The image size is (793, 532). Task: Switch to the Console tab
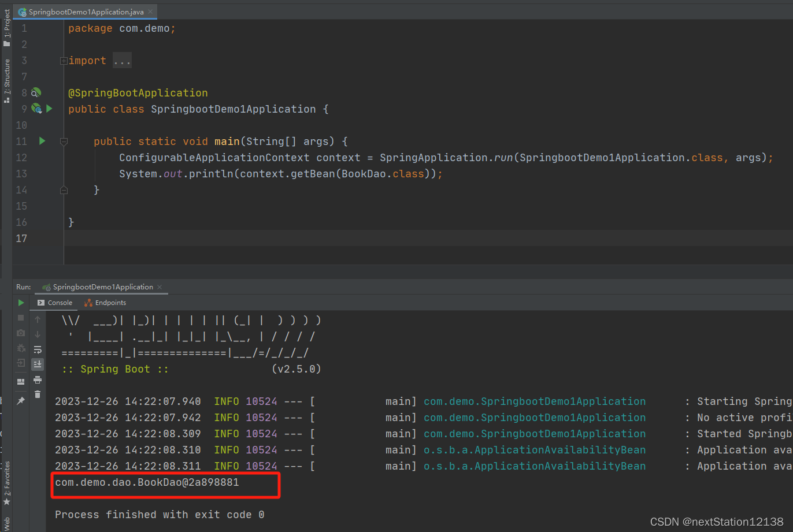(x=55, y=303)
